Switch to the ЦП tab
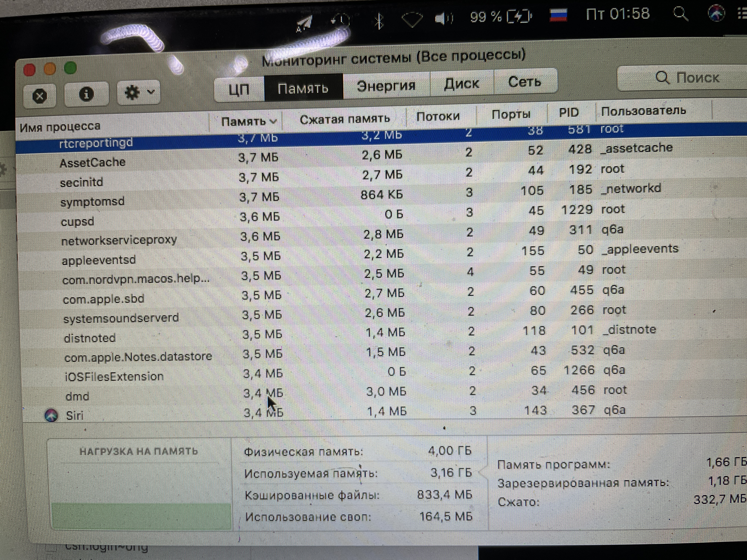747x560 pixels. point(239,89)
